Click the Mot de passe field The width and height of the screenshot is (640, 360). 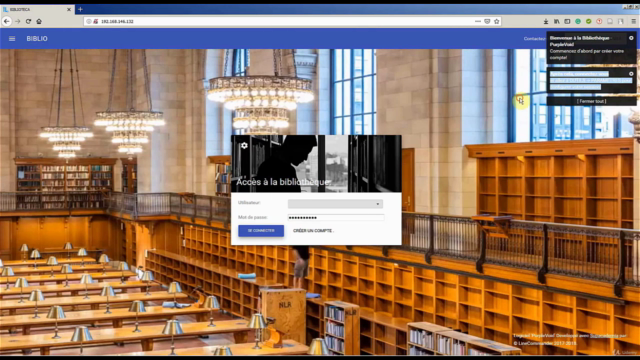point(336,218)
